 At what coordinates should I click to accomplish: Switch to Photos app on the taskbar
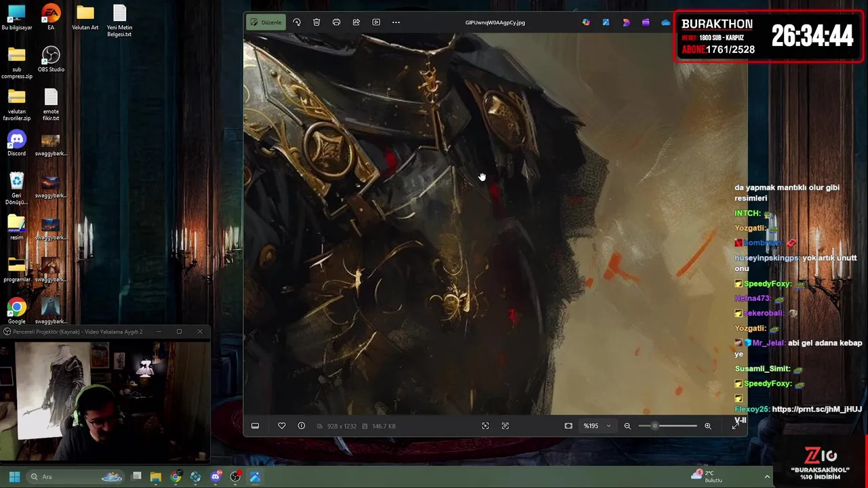tap(255, 476)
